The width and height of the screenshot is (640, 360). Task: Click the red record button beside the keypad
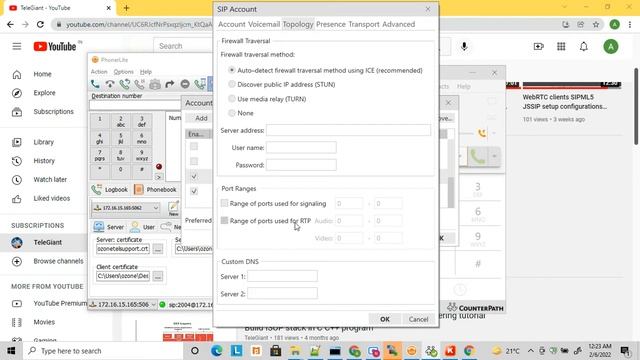click(x=159, y=167)
